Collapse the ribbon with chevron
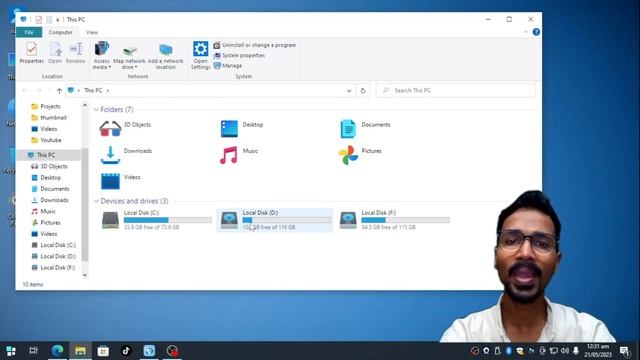The width and height of the screenshot is (640, 360). pyautogui.click(x=526, y=32)
